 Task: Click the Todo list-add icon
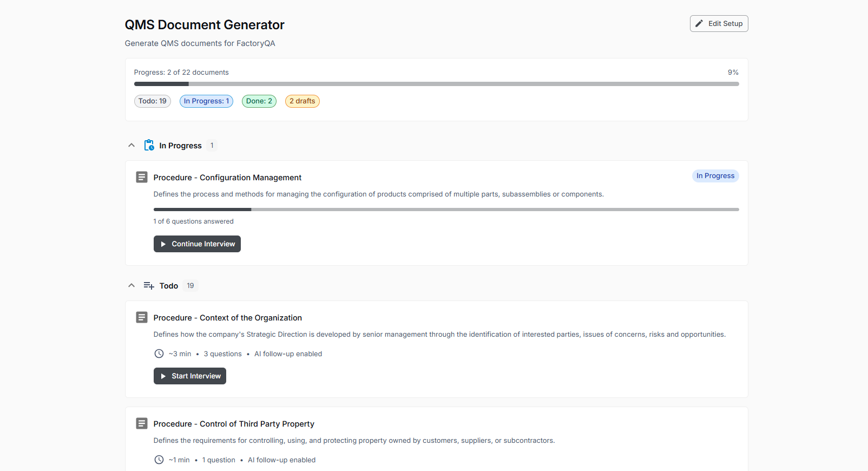coord(149,285)
